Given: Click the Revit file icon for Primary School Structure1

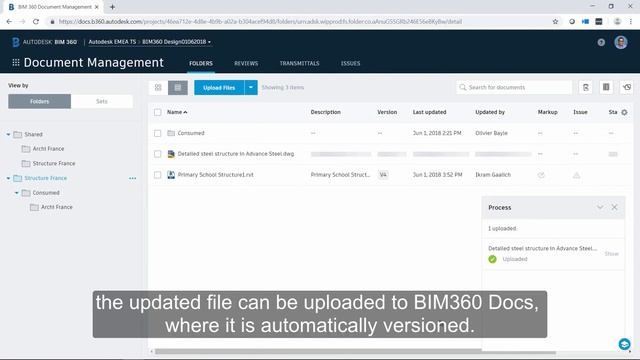Looking at the screenshot, I should coord(171,175).
